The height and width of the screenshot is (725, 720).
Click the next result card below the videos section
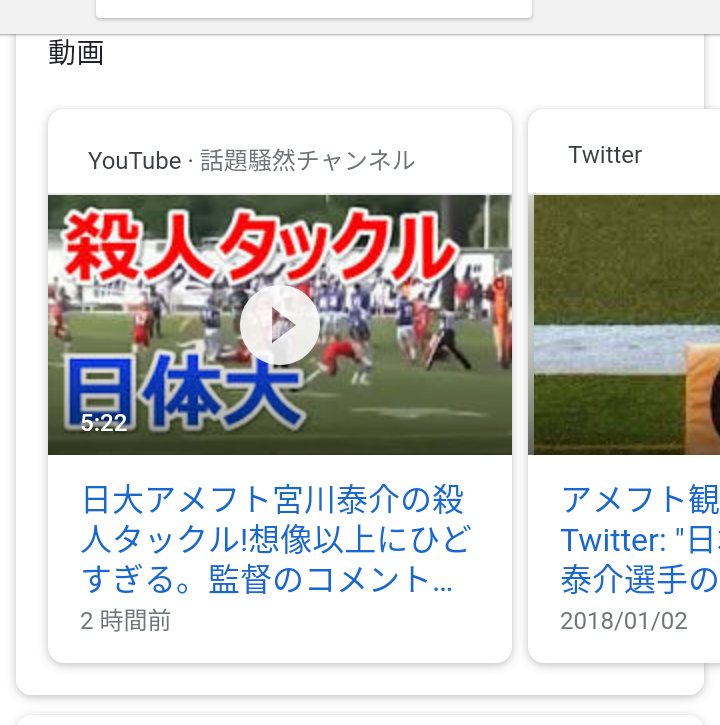[360, 720]
